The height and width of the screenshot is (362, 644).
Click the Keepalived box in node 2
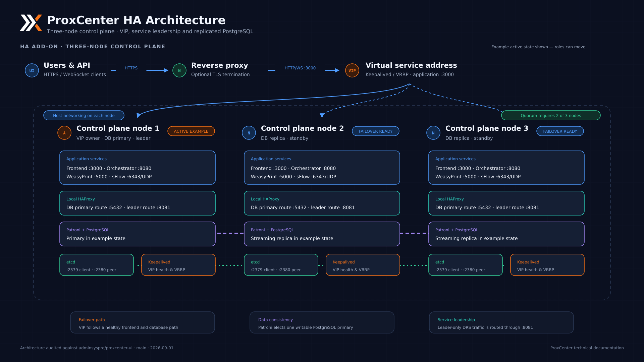coord(363,265)
